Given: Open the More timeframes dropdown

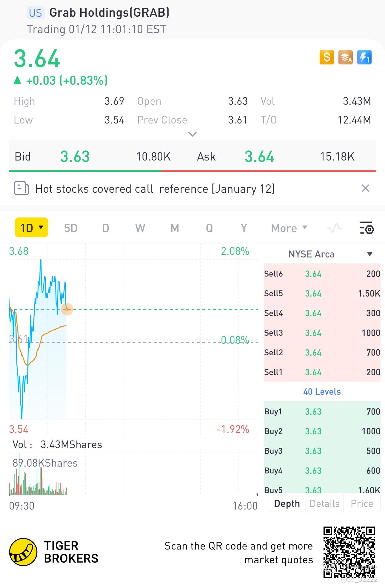Looking at the screenshot, I should tap(289, 228).
